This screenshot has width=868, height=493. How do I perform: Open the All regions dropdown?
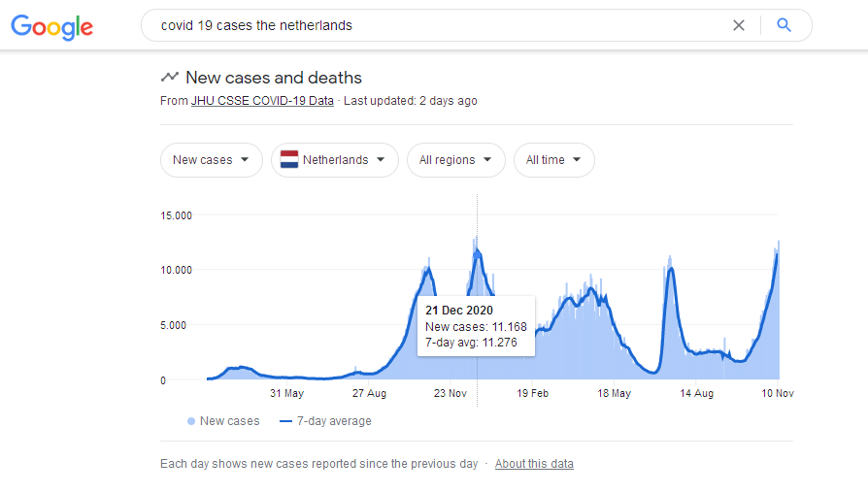click(x=455, y=160)
